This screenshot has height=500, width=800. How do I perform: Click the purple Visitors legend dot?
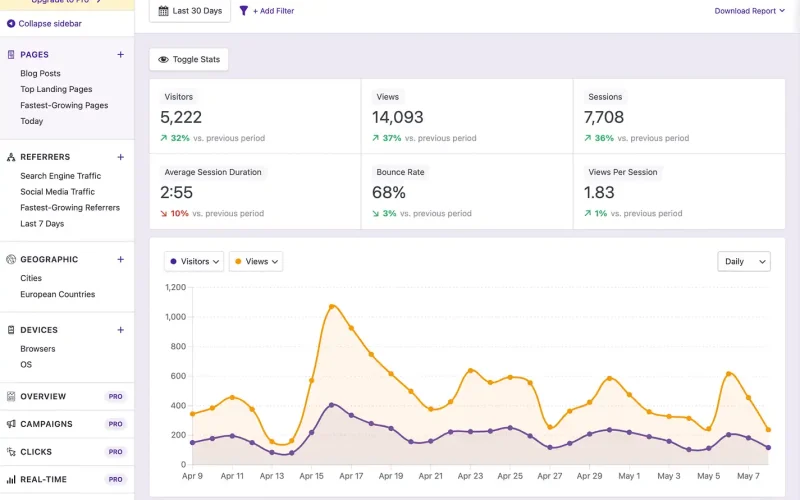click(x=174, y=261)
